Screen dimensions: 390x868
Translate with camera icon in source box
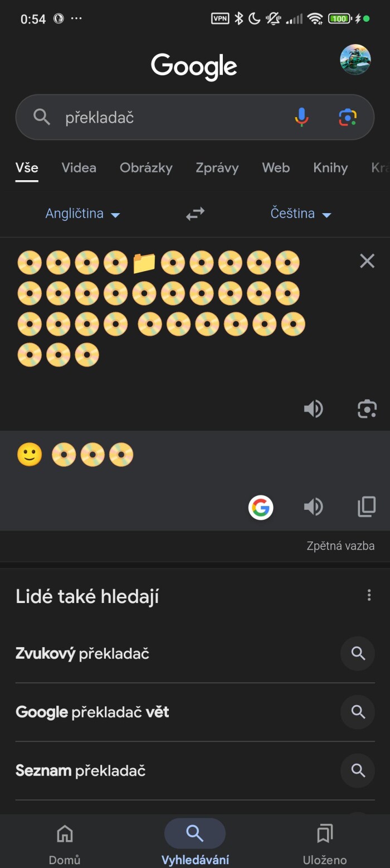click(367, 409)
